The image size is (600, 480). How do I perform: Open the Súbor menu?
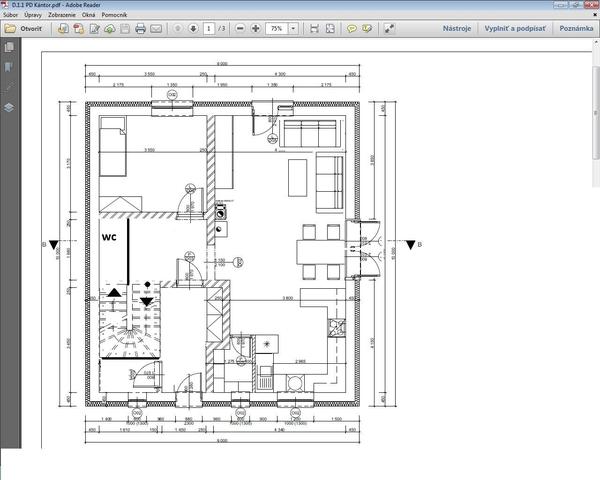pos(12,17)
